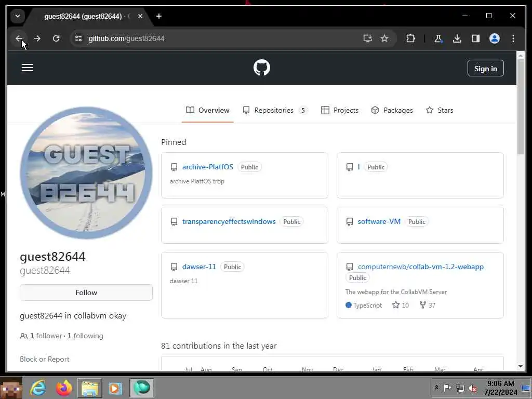Reload the GitHub page

coord(56,38)
